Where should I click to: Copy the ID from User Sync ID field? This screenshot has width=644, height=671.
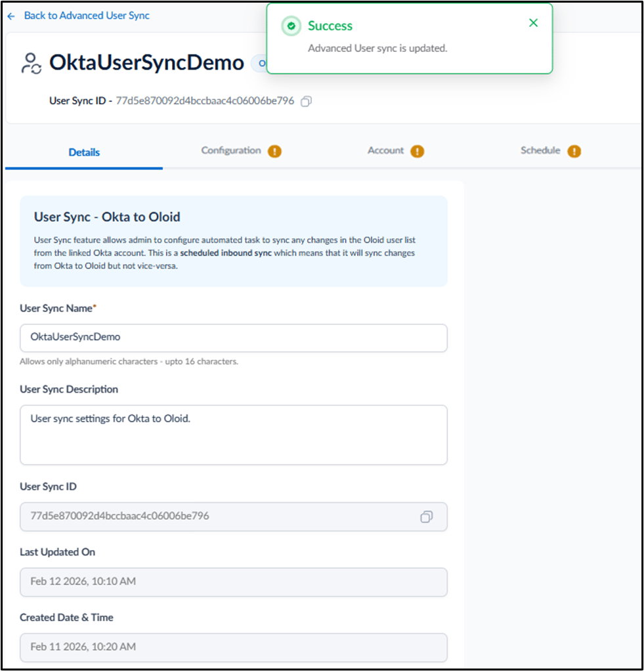426,517
